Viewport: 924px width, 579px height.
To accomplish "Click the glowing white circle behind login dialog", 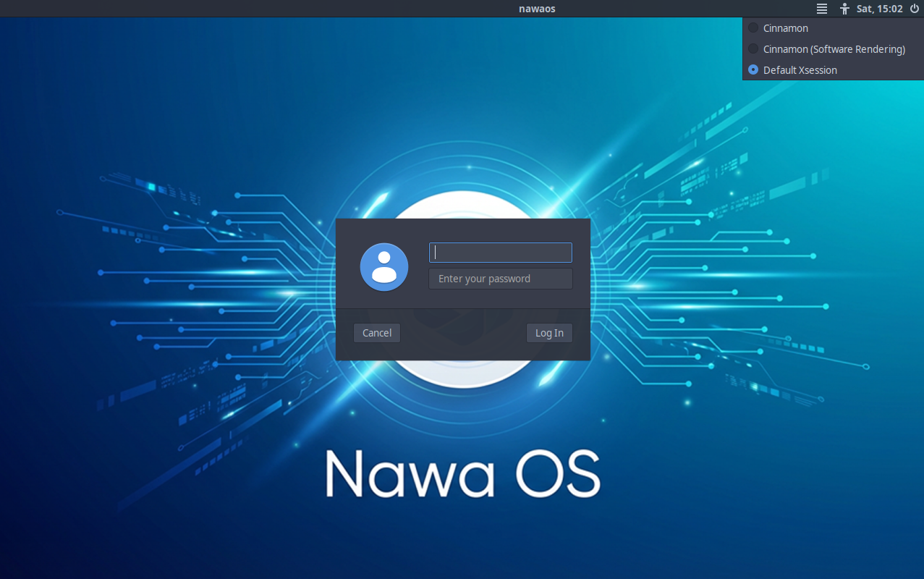I will 463,375.
